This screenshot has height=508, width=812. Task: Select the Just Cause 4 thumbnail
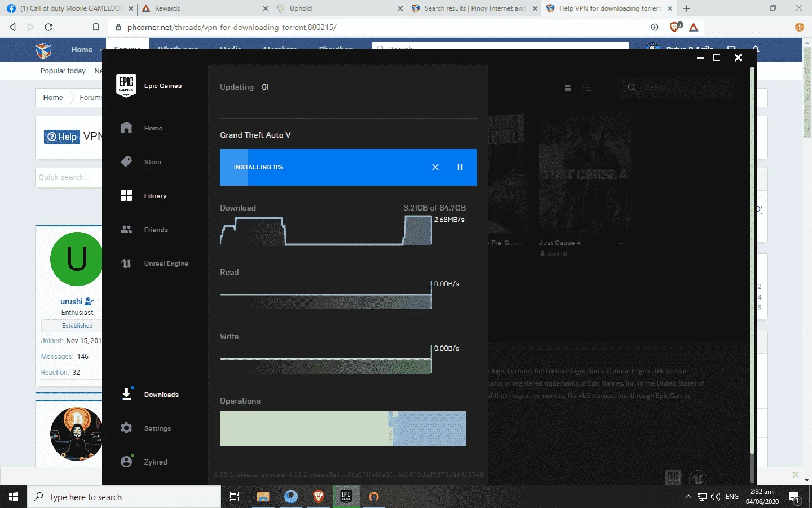pyautogui.click(x=584, y=173)
